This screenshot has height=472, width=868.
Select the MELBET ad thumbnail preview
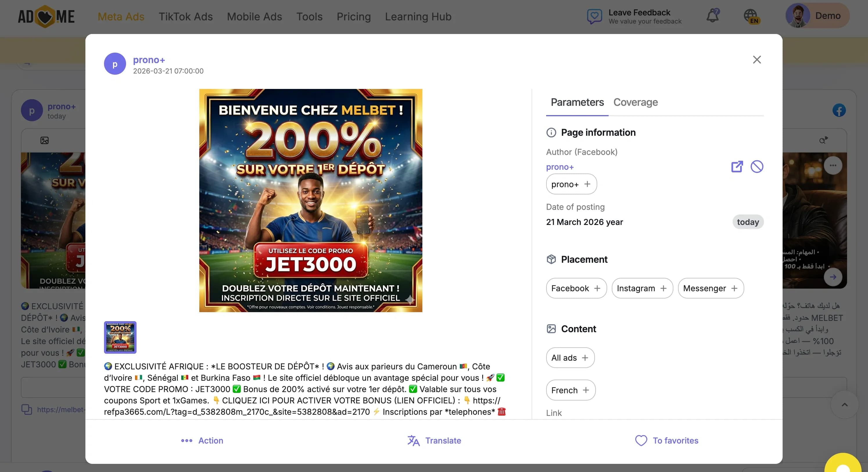point(120,337)
